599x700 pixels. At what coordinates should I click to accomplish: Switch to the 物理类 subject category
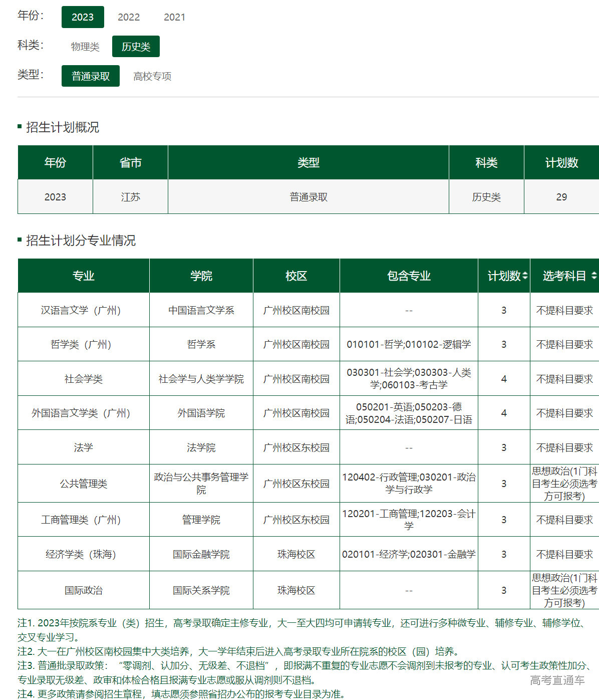click(85, 47)
